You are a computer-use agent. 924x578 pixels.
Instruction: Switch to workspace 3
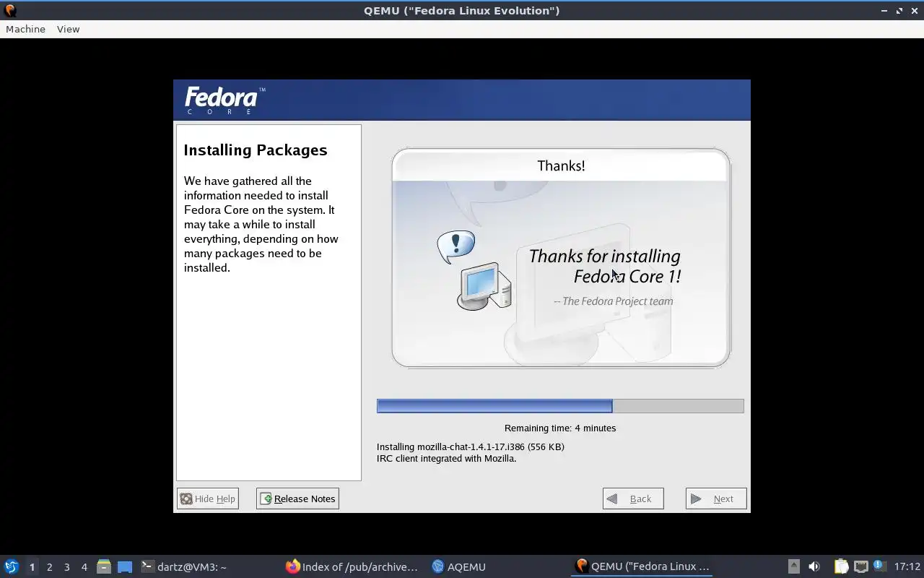tap(66, 567)
